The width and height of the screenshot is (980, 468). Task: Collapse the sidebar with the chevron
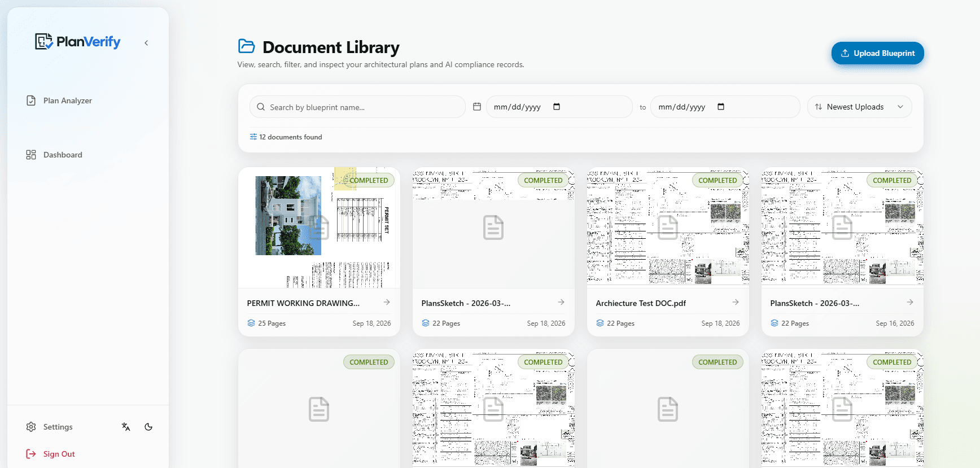(x=146, y=43)
